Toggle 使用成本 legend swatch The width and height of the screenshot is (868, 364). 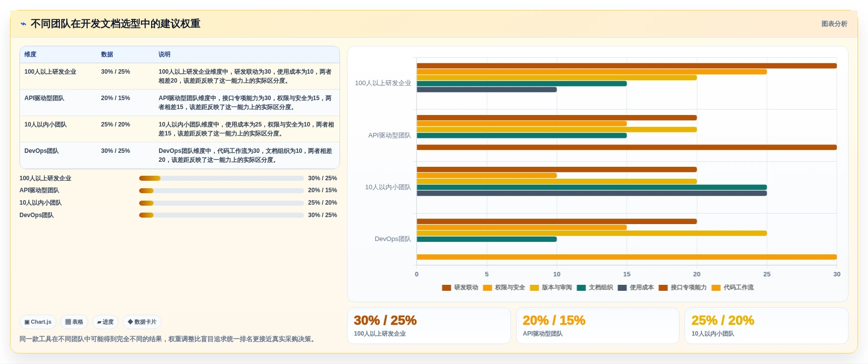point(622,288)
